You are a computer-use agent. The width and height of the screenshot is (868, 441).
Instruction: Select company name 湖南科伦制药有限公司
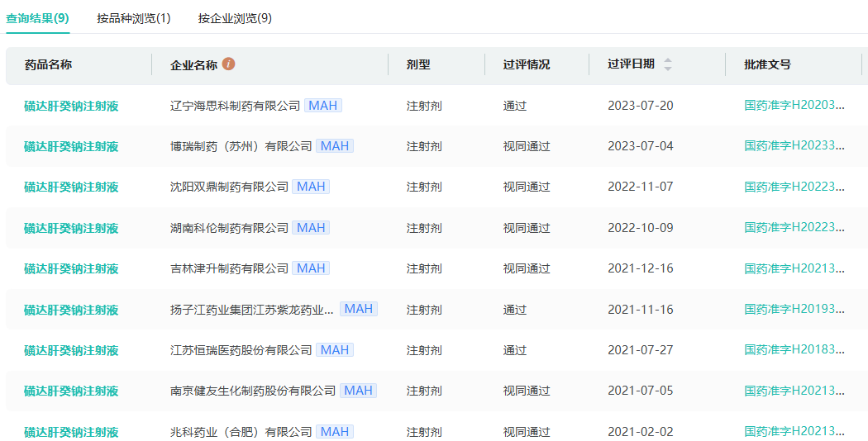coord(230,228)
